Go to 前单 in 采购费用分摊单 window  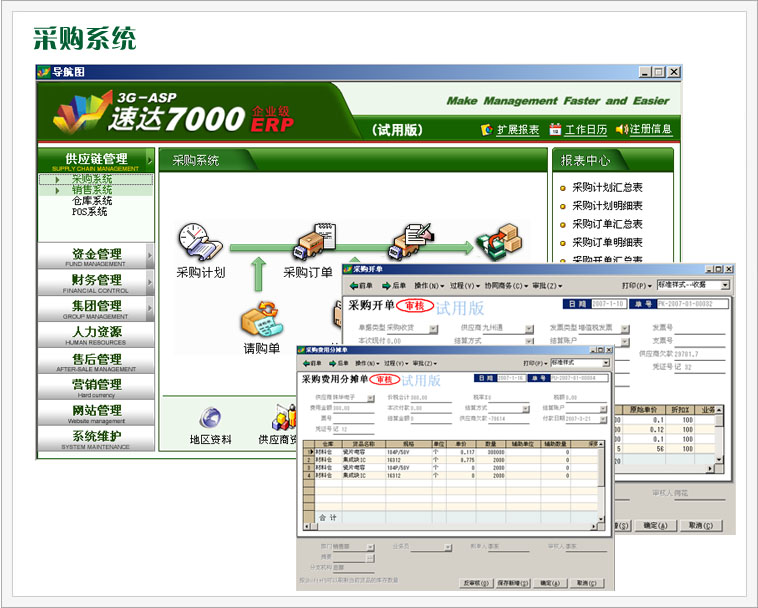312,363
